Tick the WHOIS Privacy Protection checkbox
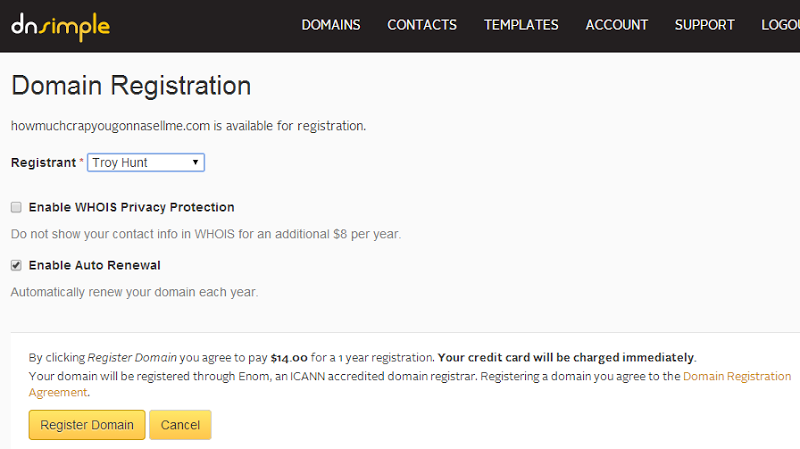Viewport: 800px width, 449px height. click(x=16, y=207)
